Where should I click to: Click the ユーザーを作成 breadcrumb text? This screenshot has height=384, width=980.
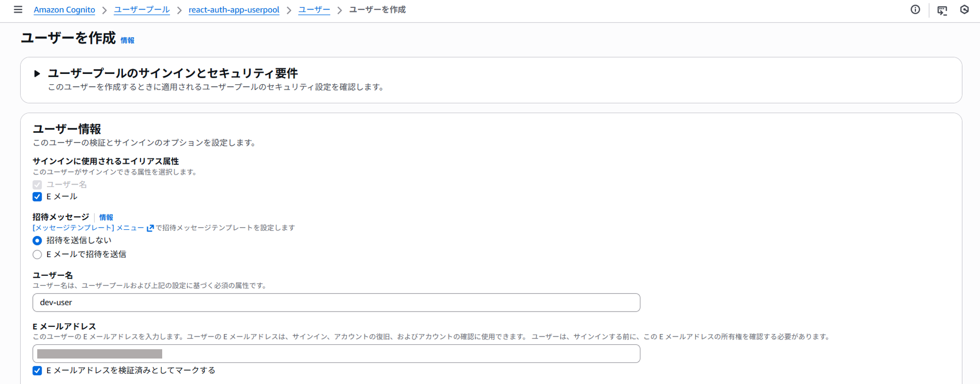point(377,10)
